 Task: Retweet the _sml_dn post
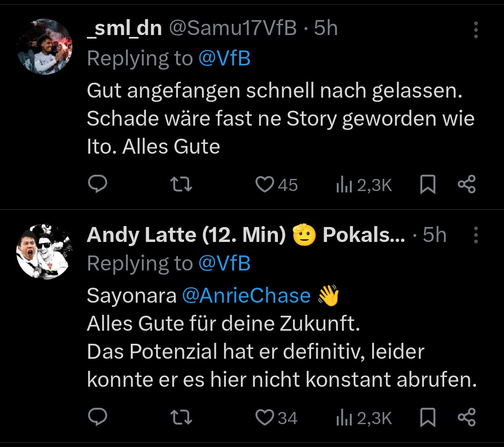181,184
